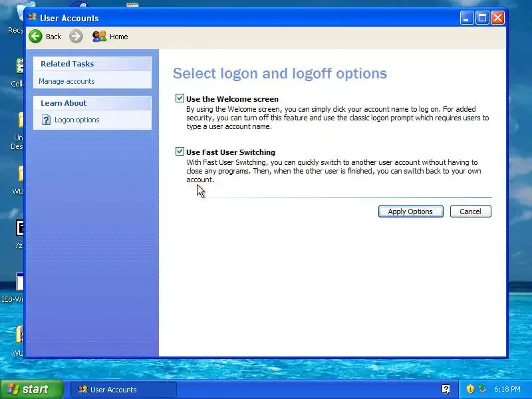Open the Start menu
The width and height of the screenshot is (532, 399).
click(32, 389)
